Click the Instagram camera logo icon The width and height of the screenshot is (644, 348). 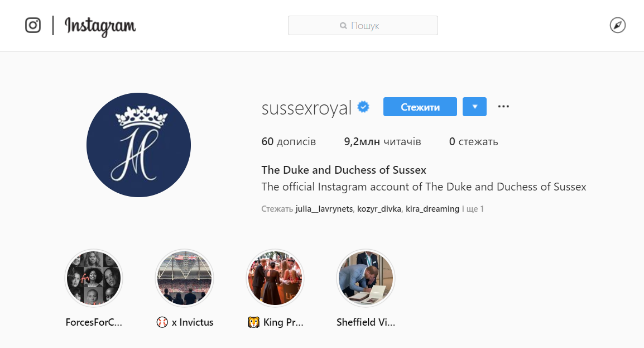coord(33,26)
